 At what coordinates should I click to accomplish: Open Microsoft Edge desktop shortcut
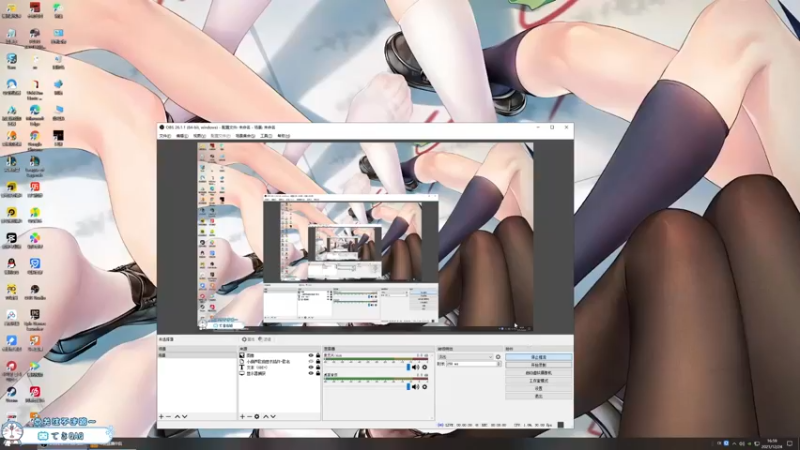35,113
